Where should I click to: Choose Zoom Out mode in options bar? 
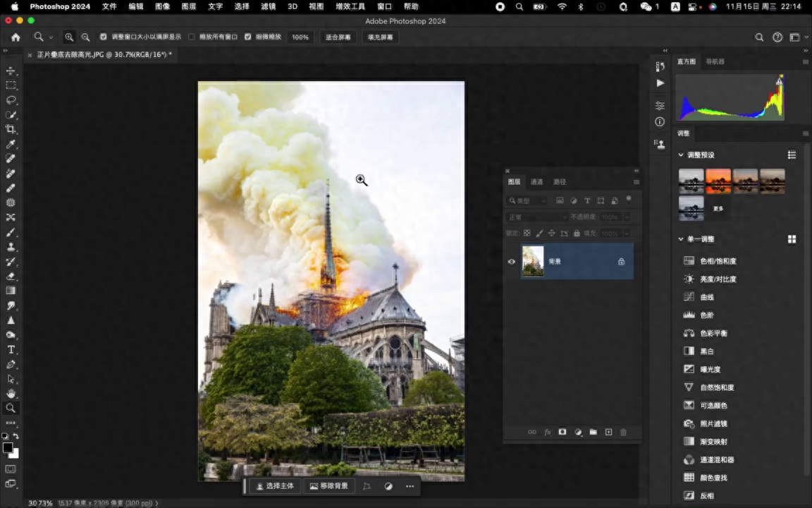click(85, 37)
